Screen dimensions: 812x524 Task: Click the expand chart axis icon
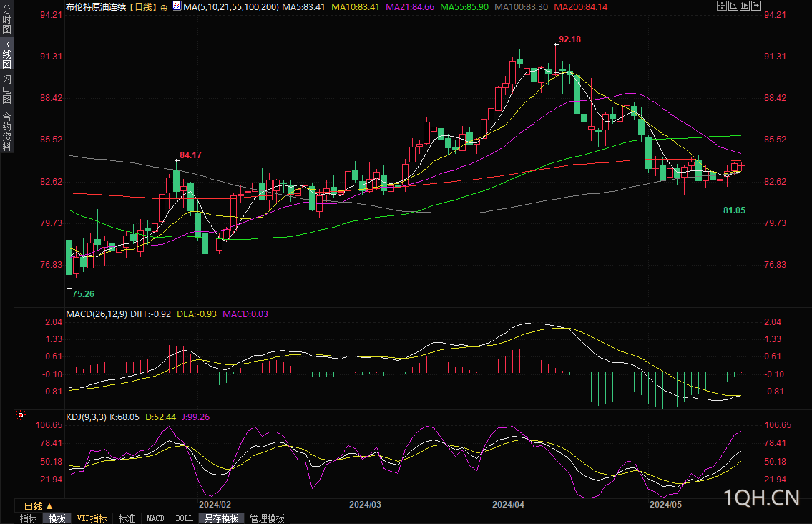tap(745, 6)
